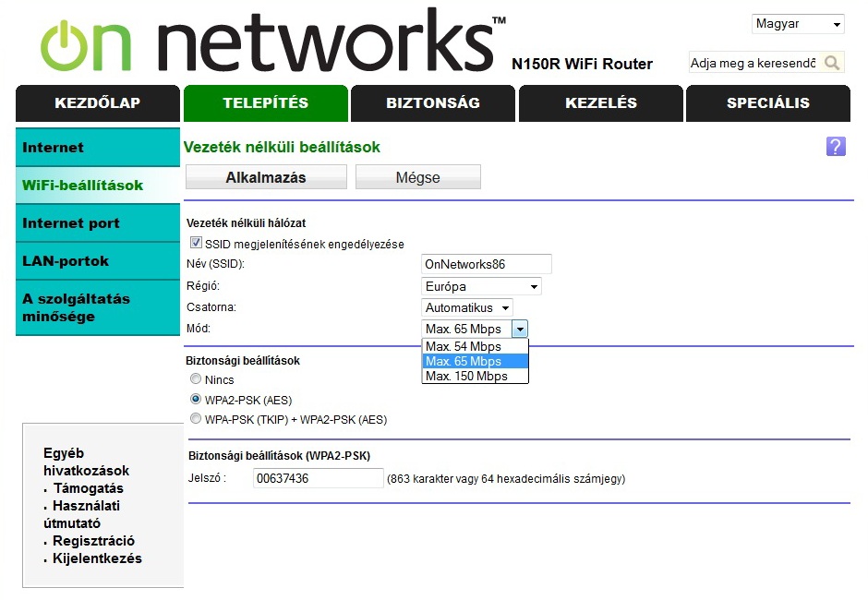This screenshot has height=600, width=868.
Task: Toggle SSID megjelenítésének engedélyezése checkbox
Action: (196, 243)
